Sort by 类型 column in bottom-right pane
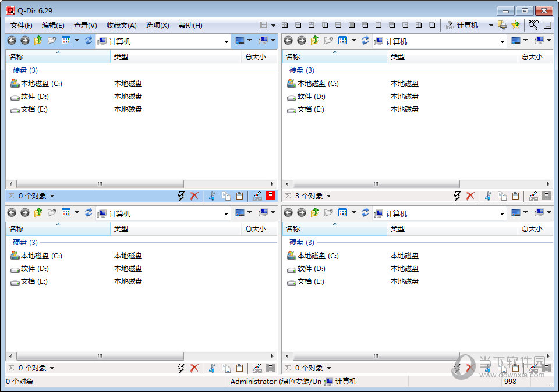The image size is (559, 392). tap(452, 229)
